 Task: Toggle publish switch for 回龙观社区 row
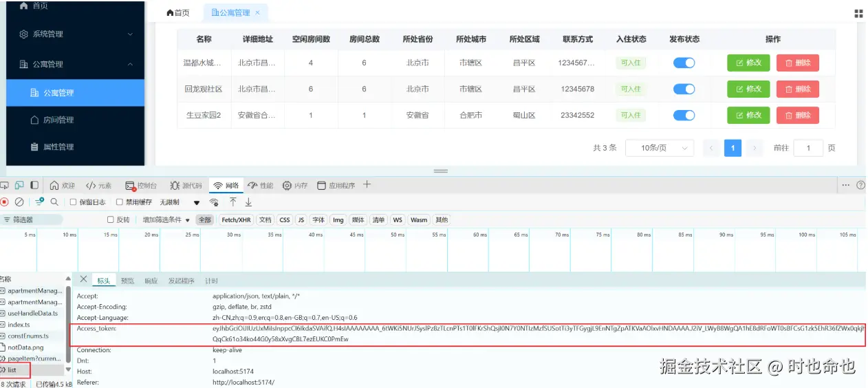[684, 89]
